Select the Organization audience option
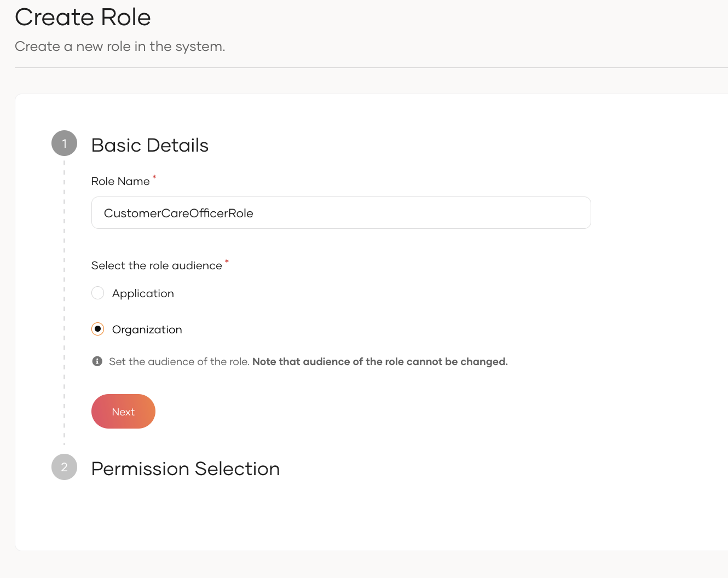The width and height of the screenshot is (728, 578). tap(97, 329)
